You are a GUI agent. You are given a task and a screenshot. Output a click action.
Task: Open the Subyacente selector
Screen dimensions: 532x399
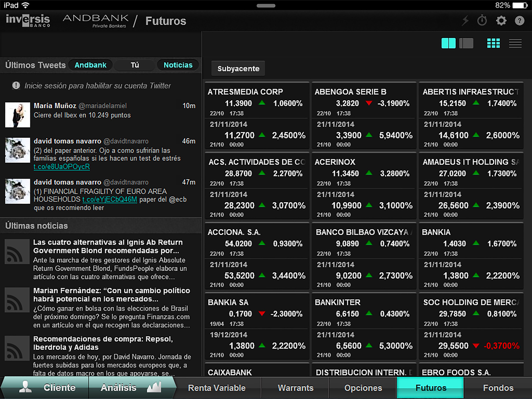click(x=238, y=69)
